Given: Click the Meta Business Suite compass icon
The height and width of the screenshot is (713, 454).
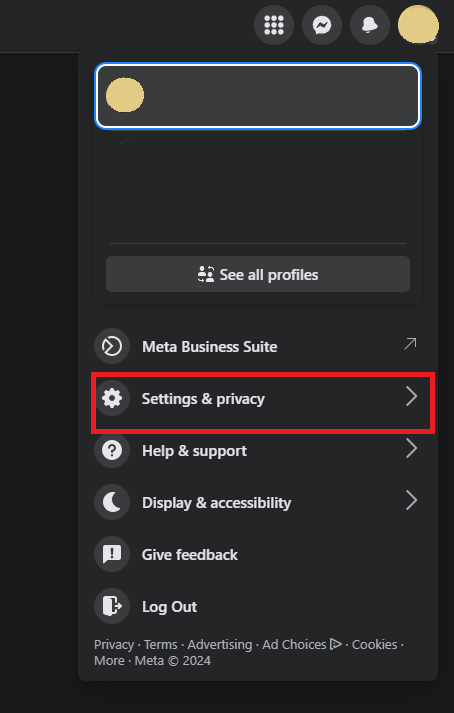Looking at the screenshot, I should 112,346.
